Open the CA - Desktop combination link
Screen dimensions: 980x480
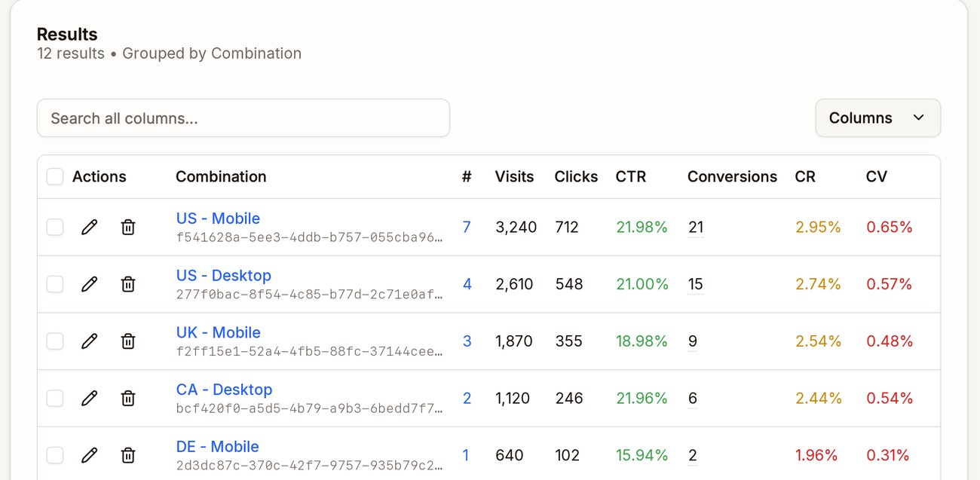(224, 390)
